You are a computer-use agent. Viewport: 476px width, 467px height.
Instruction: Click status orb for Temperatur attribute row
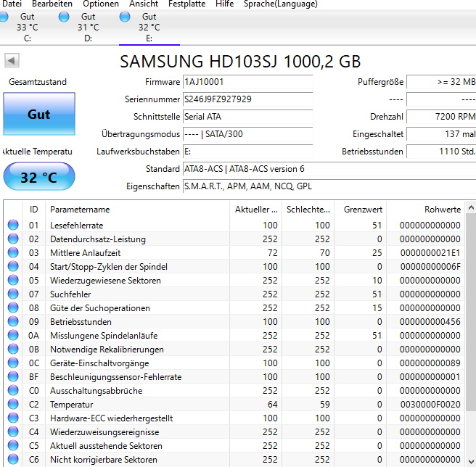(x=13, y=404)
